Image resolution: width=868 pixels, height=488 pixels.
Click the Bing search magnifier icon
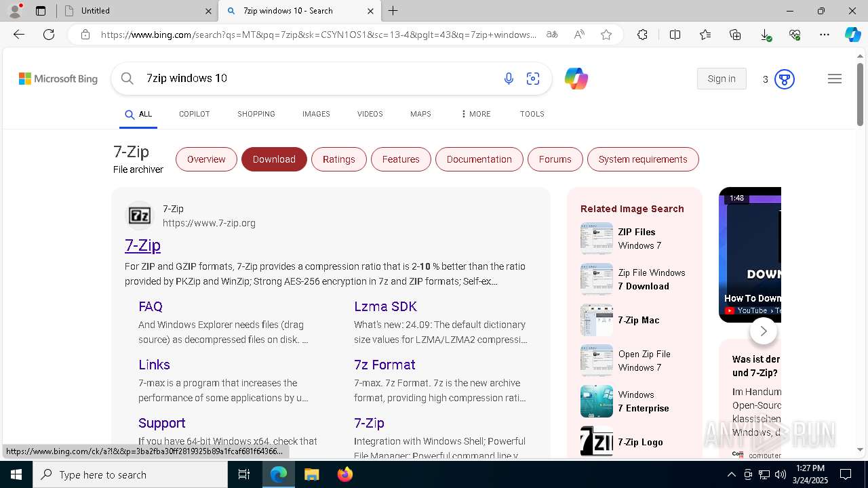point(127,79)
